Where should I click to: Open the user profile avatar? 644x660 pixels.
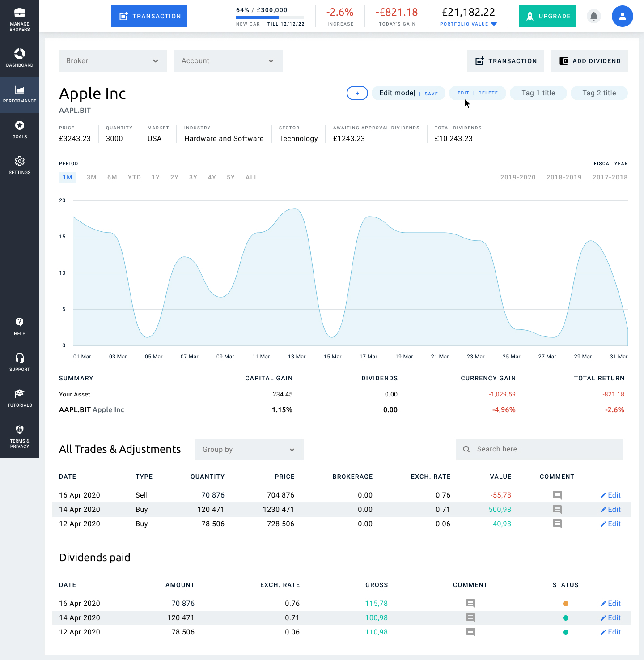pos(623,16)
